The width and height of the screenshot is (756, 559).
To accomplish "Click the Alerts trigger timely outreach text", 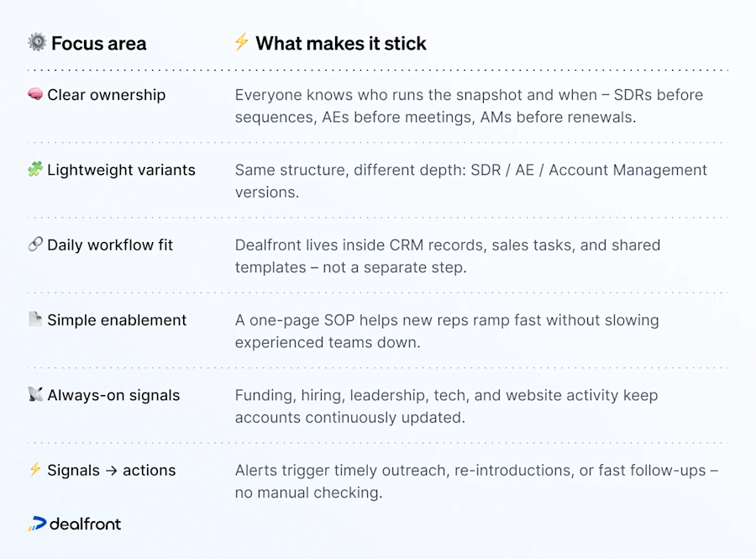I will [x=476, y=481].
